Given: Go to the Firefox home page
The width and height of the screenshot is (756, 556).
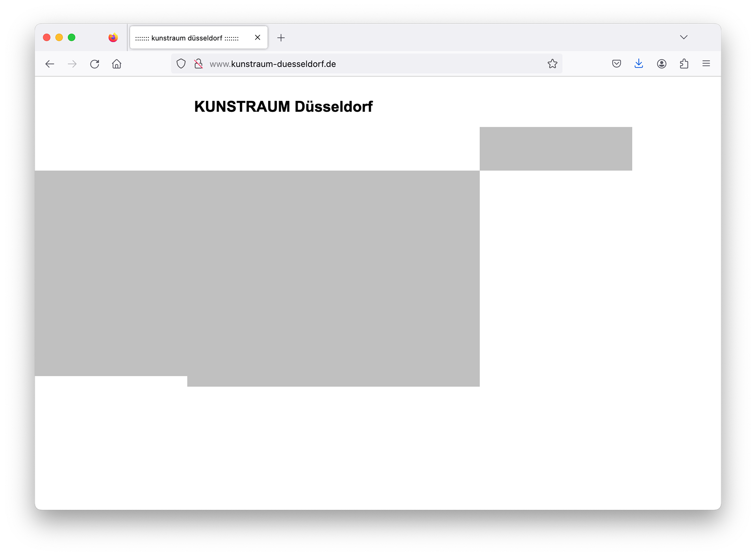Looking at the screenshot, I should coord(117,64).
